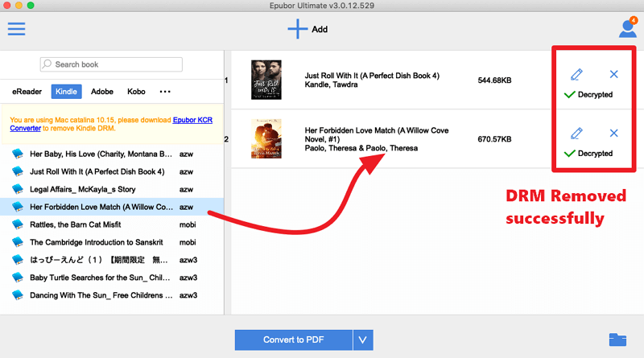
Task: Click Decrypted status for Her Forbidden Love Match
Action: 588,153
